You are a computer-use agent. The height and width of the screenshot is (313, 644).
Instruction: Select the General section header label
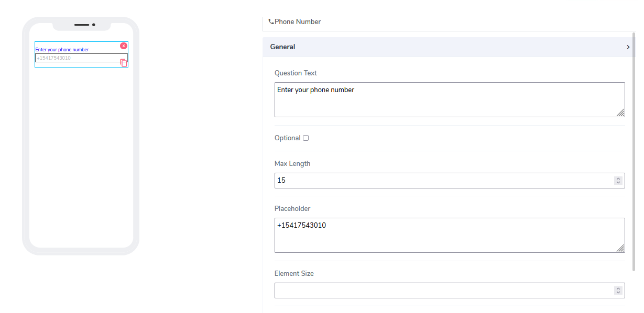tap(282, 47)
